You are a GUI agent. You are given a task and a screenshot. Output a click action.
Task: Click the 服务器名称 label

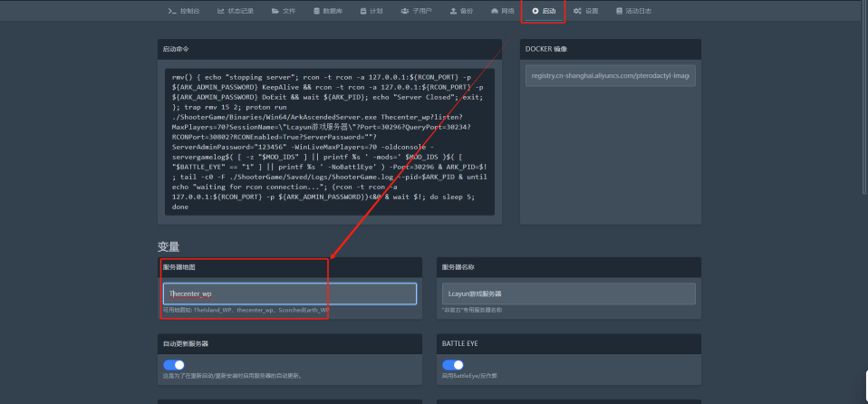[458, 267]
